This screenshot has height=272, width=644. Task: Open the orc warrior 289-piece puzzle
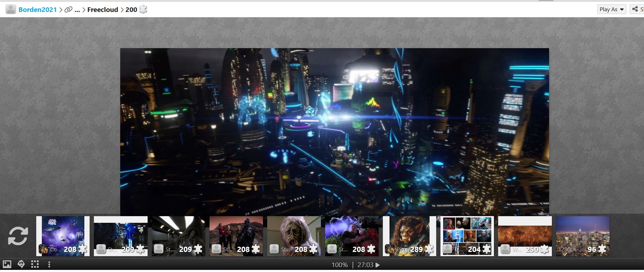tap(410, 236)
